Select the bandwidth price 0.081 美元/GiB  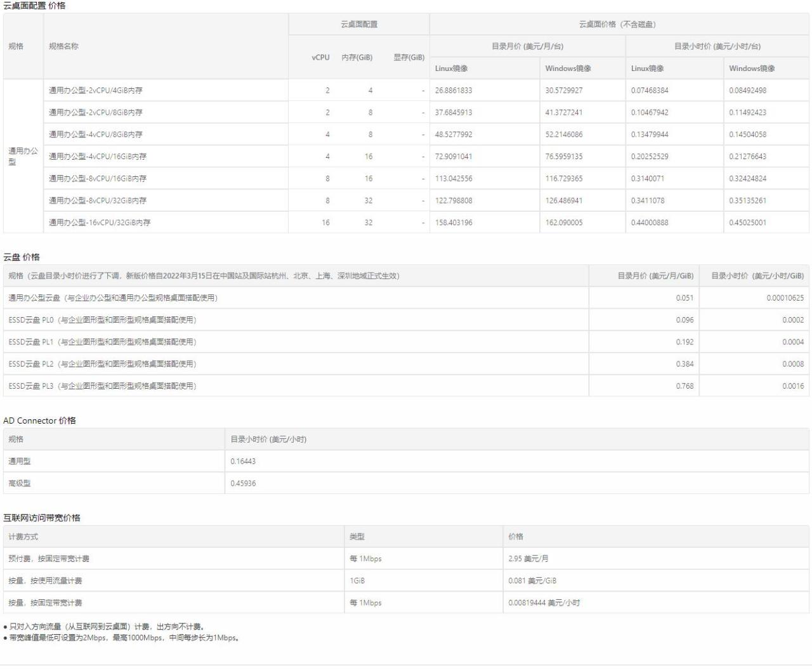(x=532, y=581)
